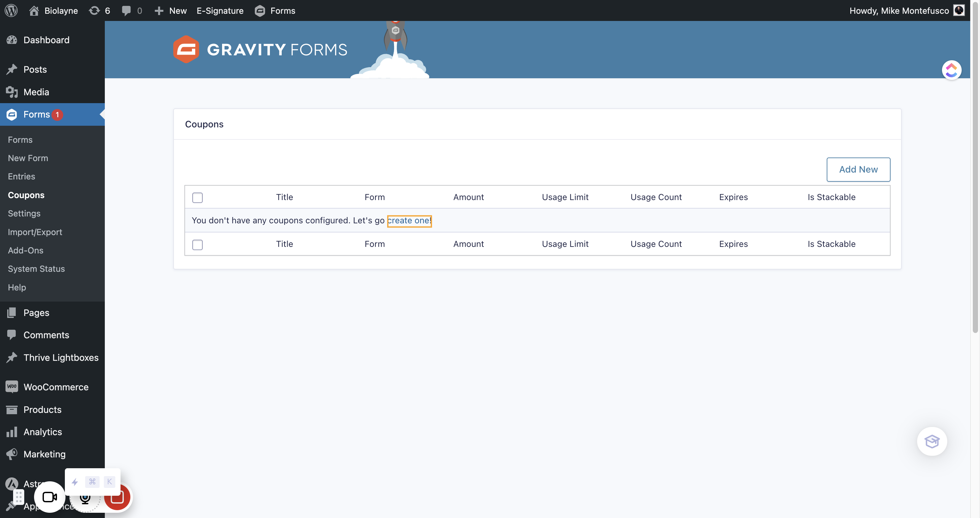Open the Settings submenu item
980x518 pixels.
[24, 213]
